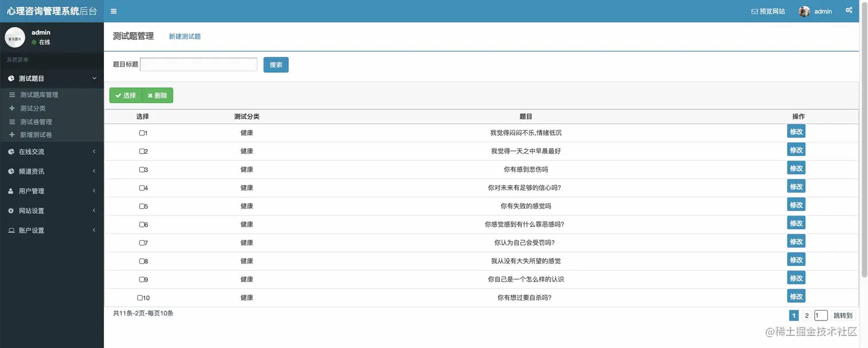
Task: Click the blue 搜索 button
Action: pyautogui.click(x=276, y=65)
